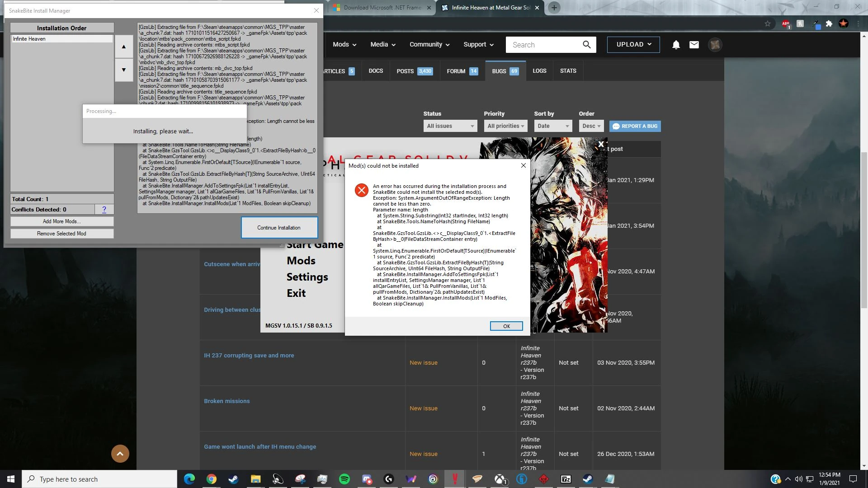868x488 pixels.
Task: Open 'Cutscene when arriv' bug link
Action: [232, 264]
